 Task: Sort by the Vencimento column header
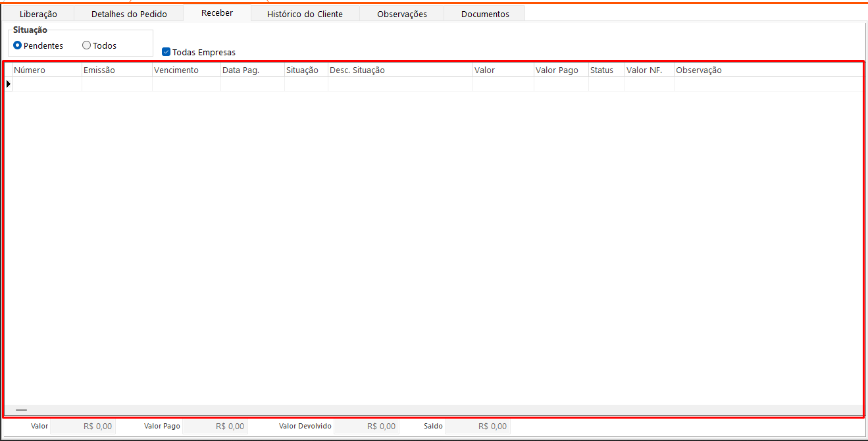(x=186, y=70)
